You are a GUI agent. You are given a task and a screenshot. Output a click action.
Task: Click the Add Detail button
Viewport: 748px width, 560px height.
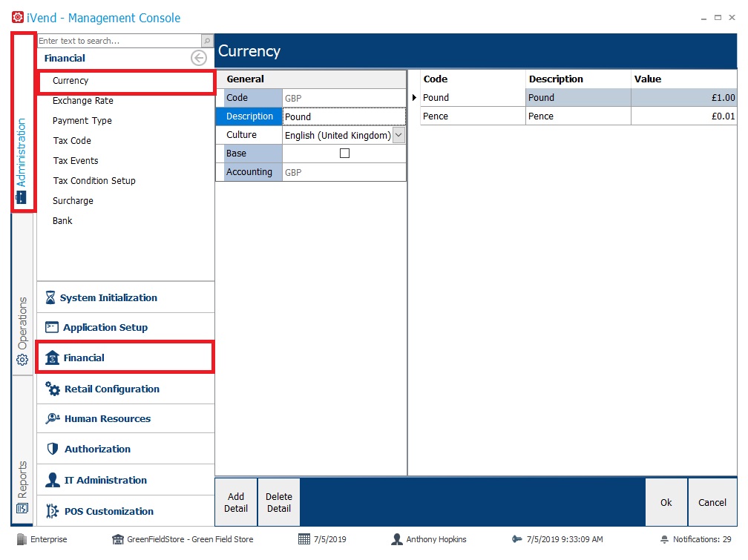(236, 502)
